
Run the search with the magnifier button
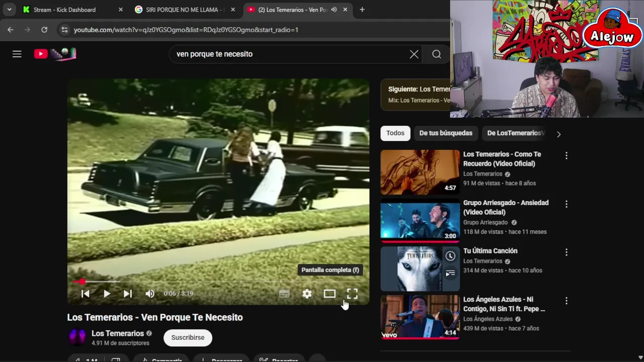pos(437,54)
